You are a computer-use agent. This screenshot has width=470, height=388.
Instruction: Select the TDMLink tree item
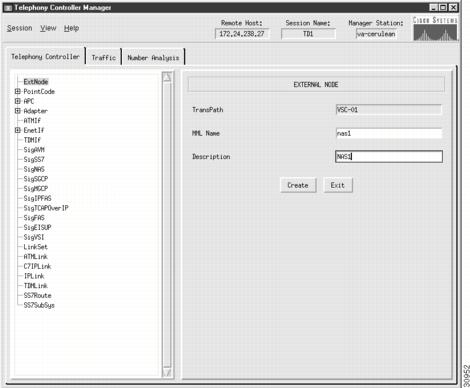[36, 285]
